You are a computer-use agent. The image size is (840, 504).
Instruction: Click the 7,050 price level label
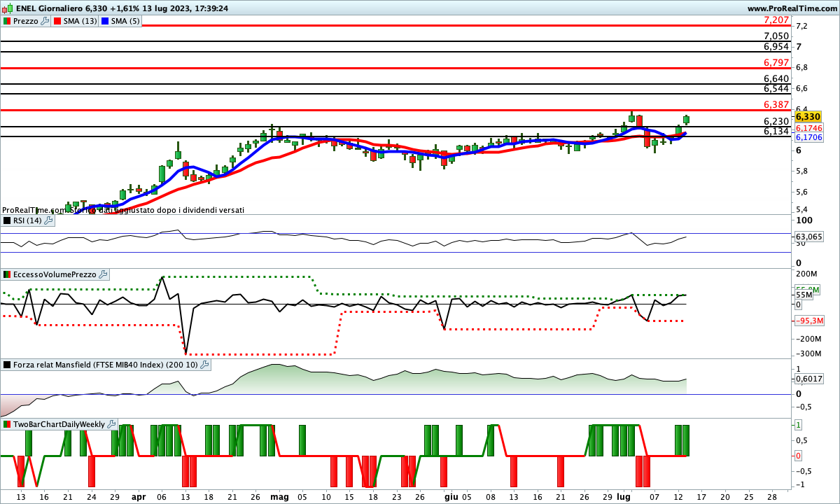tap(776, 36)
